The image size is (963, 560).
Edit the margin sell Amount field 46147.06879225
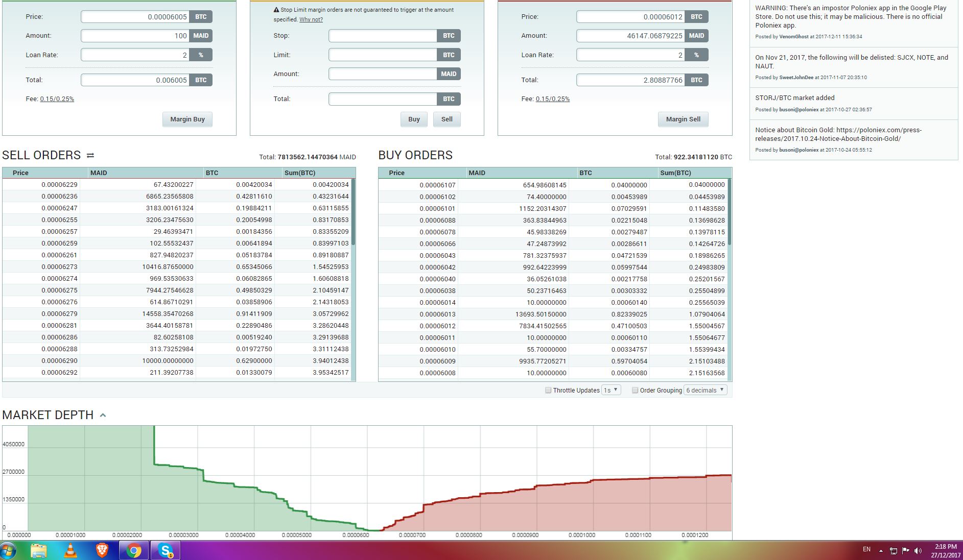[x=630, y=36]
